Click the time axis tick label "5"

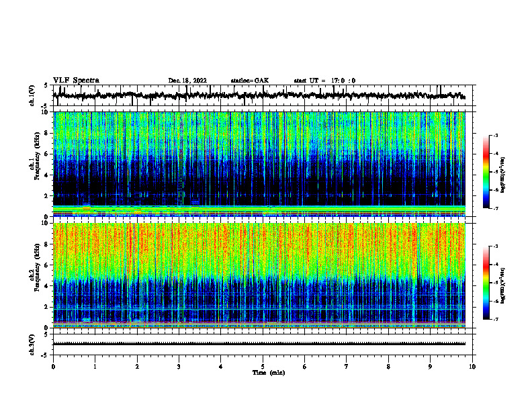(263, 367)
